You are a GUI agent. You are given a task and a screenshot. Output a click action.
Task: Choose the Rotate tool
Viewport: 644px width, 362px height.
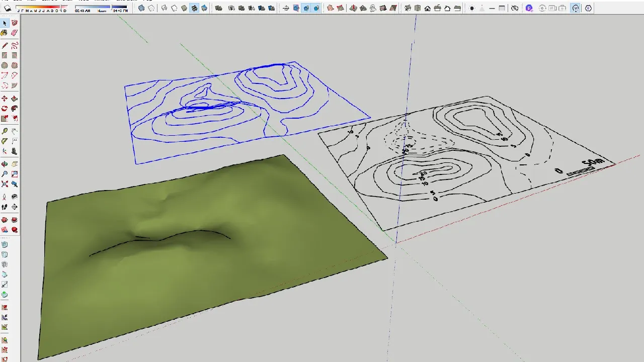coord(5,109)
